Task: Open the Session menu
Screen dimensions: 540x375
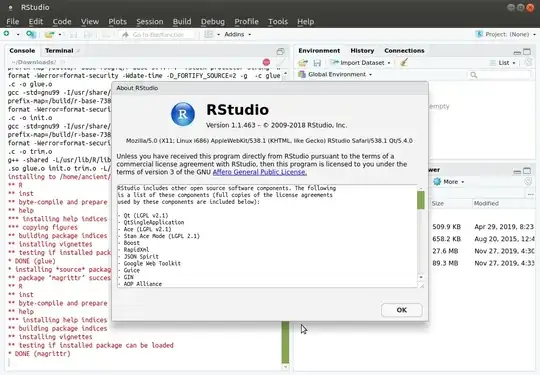Action: [149, 21]
